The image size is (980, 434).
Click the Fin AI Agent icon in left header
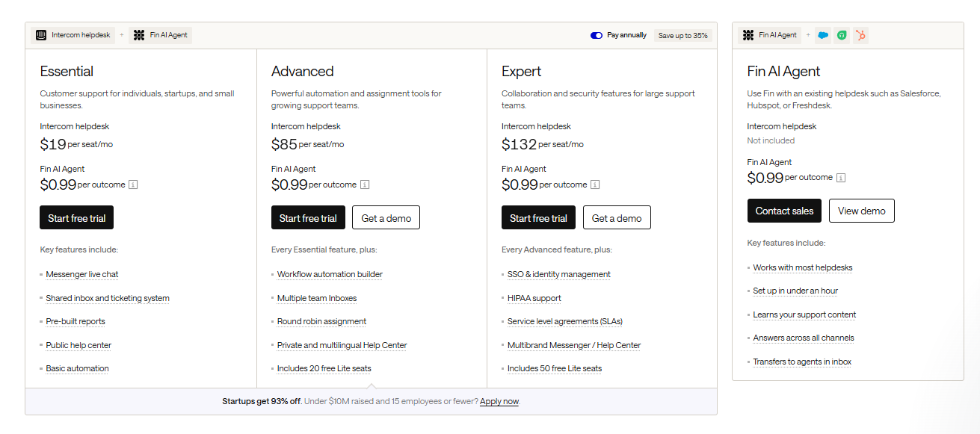pyautogui.click(x=139, y=35)
